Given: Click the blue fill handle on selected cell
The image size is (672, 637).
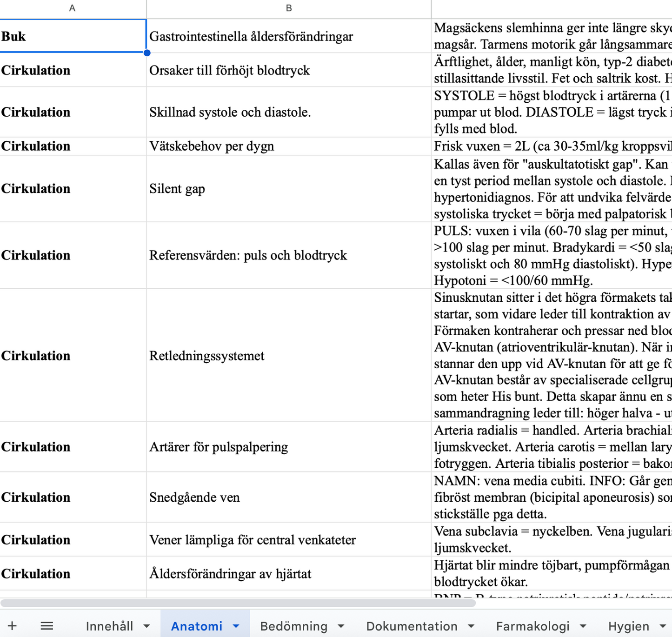Looking at the screenshot, I should (x=147, y=53).
